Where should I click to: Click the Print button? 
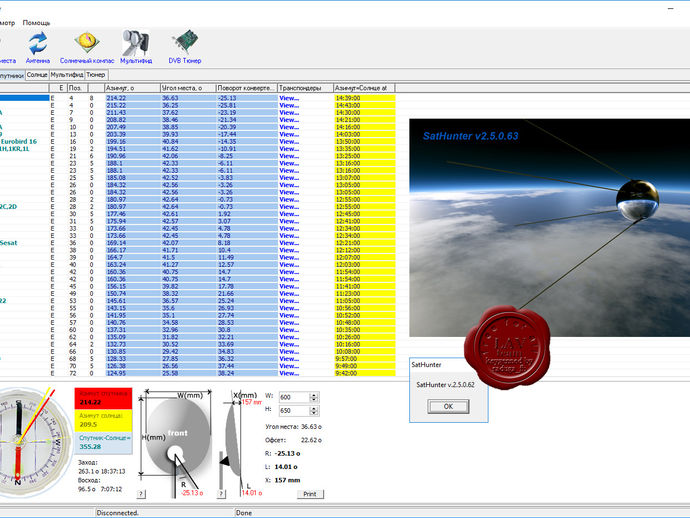[x=310, y=494]
